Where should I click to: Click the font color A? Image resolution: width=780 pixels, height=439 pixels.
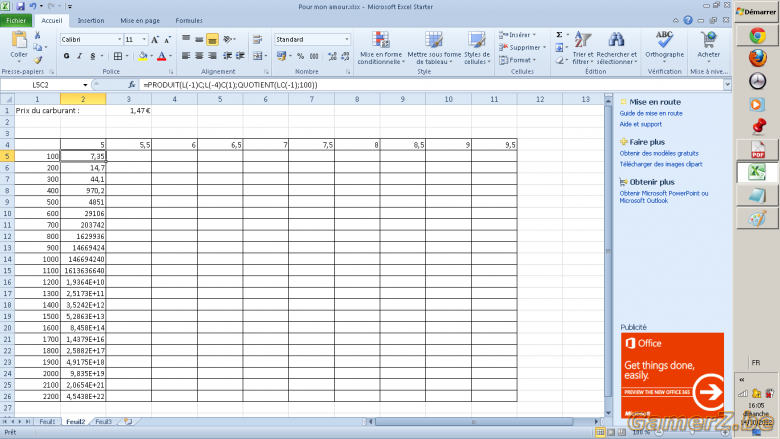tap(161, 56)
